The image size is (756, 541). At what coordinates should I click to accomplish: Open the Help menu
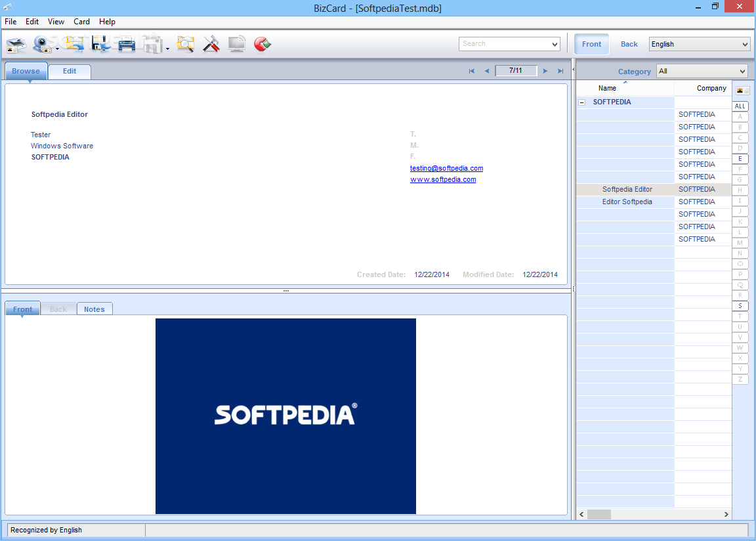(x=107, y=22)
